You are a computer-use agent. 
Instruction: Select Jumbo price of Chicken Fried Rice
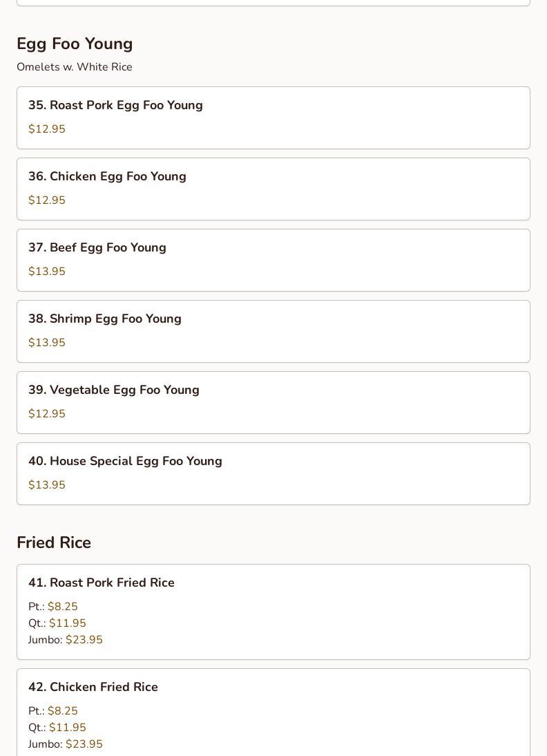click(84, 744)
